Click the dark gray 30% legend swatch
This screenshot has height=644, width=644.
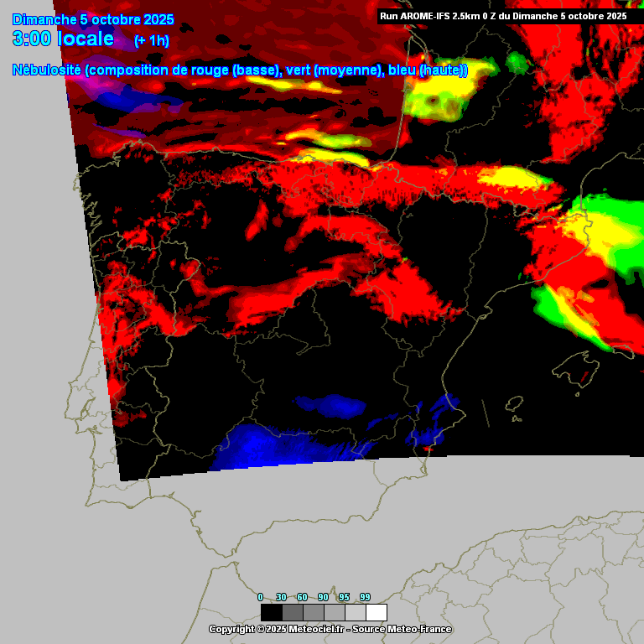point(292,612)
